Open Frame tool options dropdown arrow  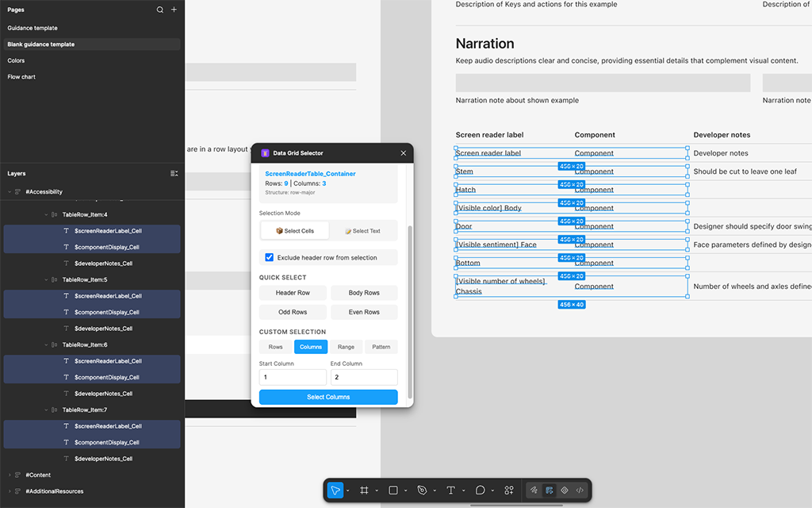point(377,491)
